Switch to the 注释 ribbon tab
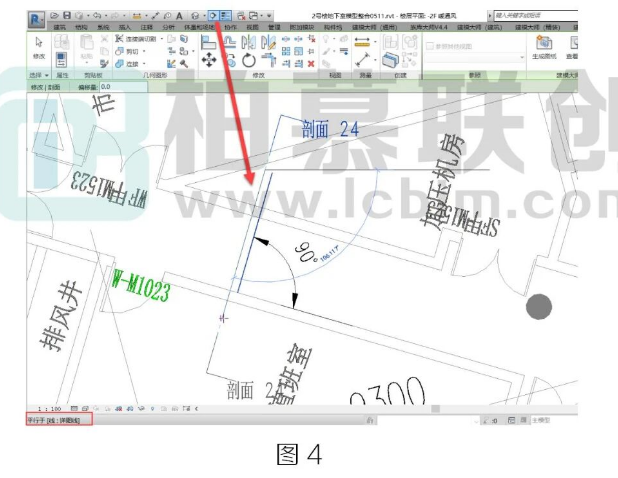The width and height of the screenshot is (618, 478). [x=147, y=28]
